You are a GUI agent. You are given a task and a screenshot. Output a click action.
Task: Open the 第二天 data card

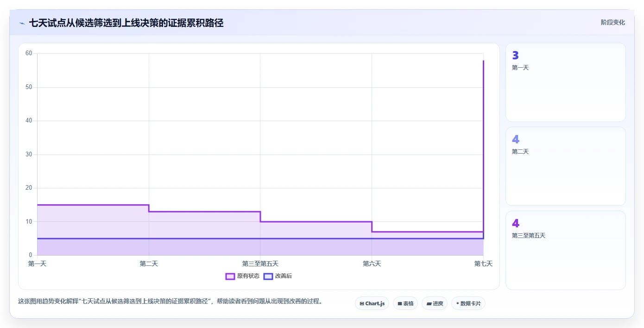[x=566, y=166]
